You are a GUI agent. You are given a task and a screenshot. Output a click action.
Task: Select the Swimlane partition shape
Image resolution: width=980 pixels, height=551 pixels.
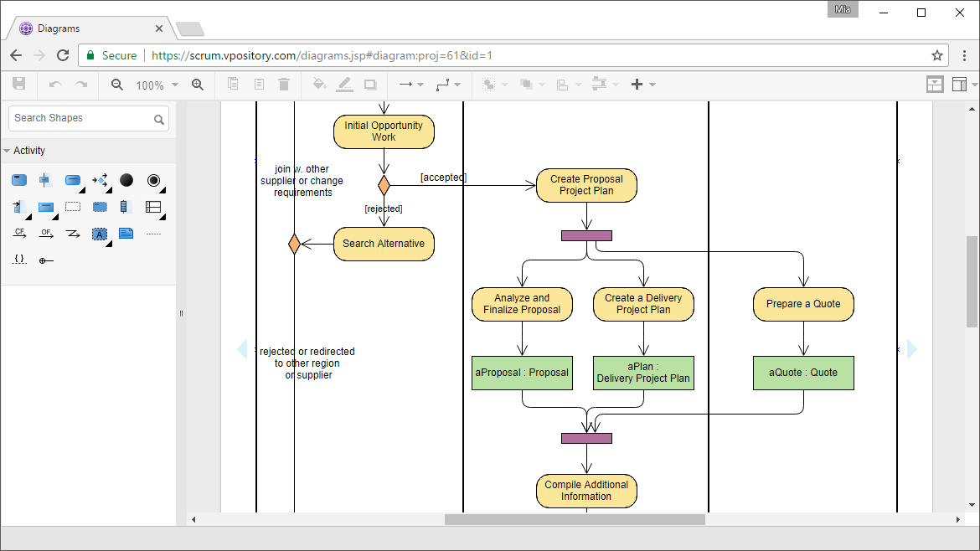point(45,181)
